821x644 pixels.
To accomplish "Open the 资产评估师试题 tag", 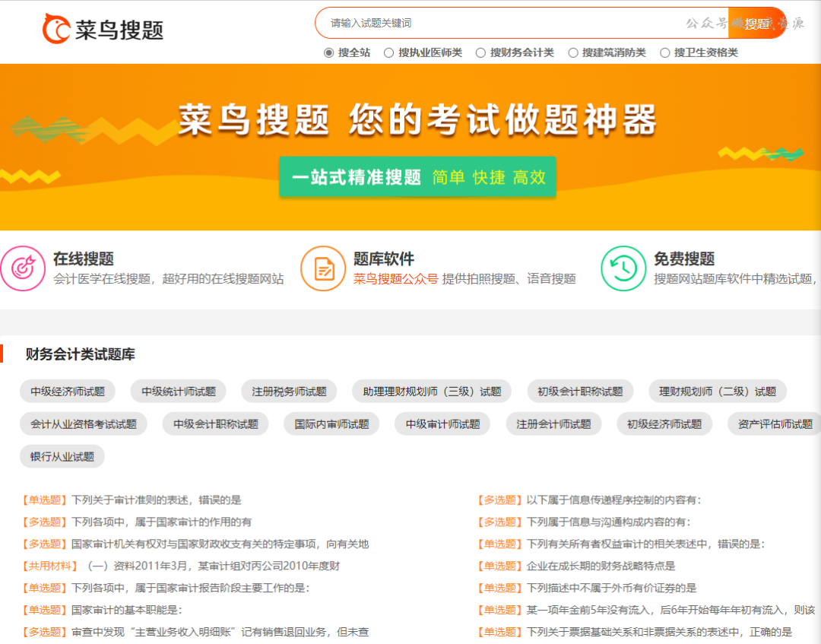I will [x=775, y=424].
